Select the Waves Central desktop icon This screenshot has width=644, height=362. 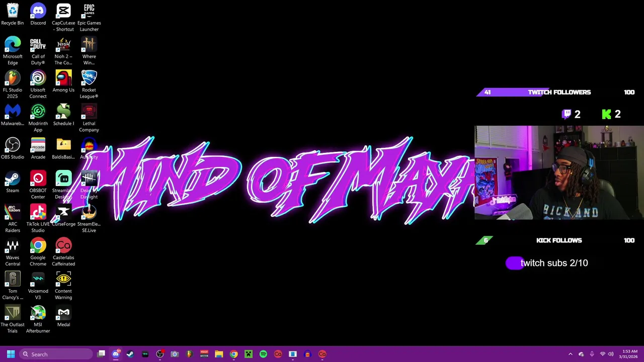[13, 252]
